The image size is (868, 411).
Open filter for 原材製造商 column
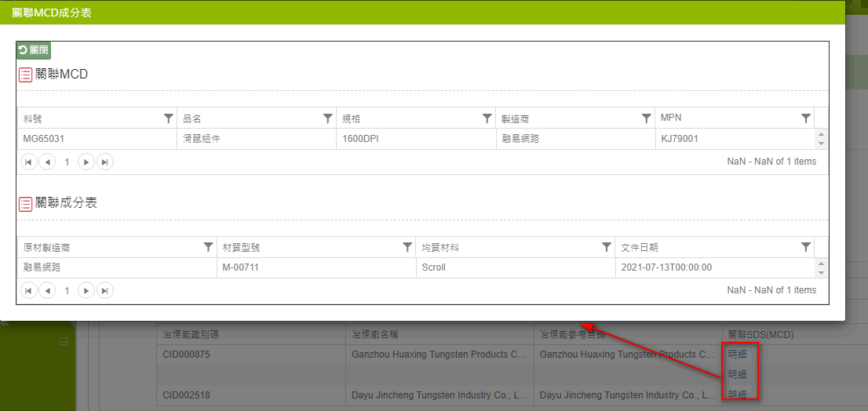(x=208, y=247)
